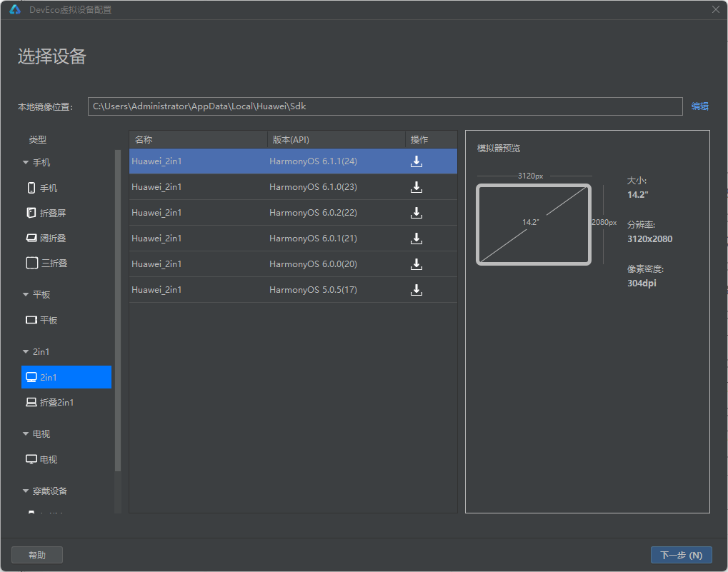Download HarmonyOS 5.0.5(17) image
The image size is (728, 572).
(417, 290)
